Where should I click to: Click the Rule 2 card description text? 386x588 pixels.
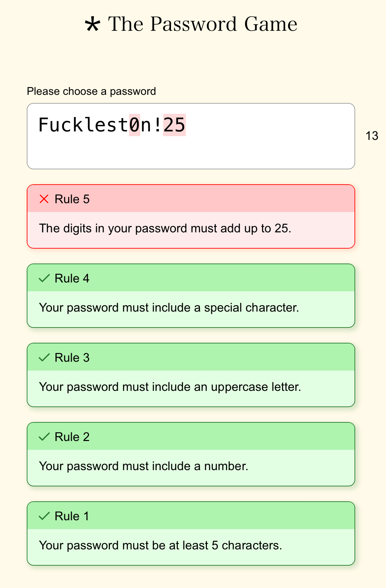pyautogui.click(x=144, y=466)
